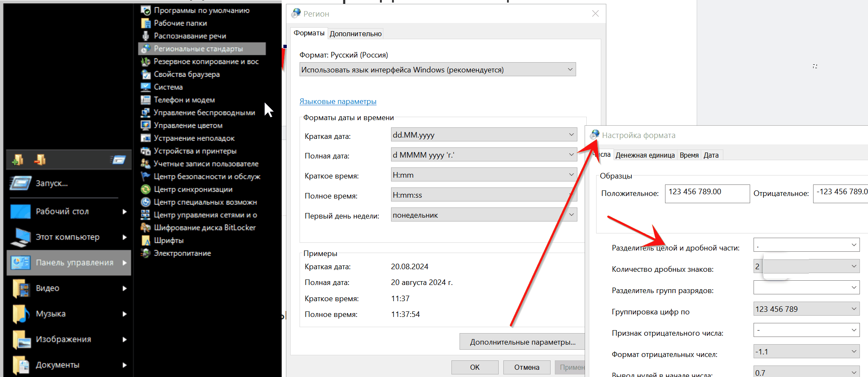Viewport: 868px width, 377px height.
Task: Open Распознавание речи microphone icon
Action: click(x=146, y=36)
